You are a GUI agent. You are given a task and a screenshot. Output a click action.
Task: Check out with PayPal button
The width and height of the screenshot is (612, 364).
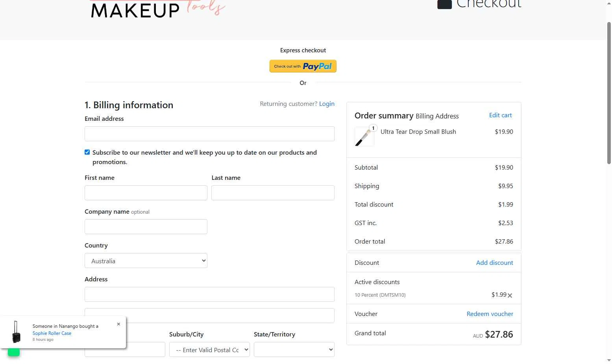click(x=303, y=66)
